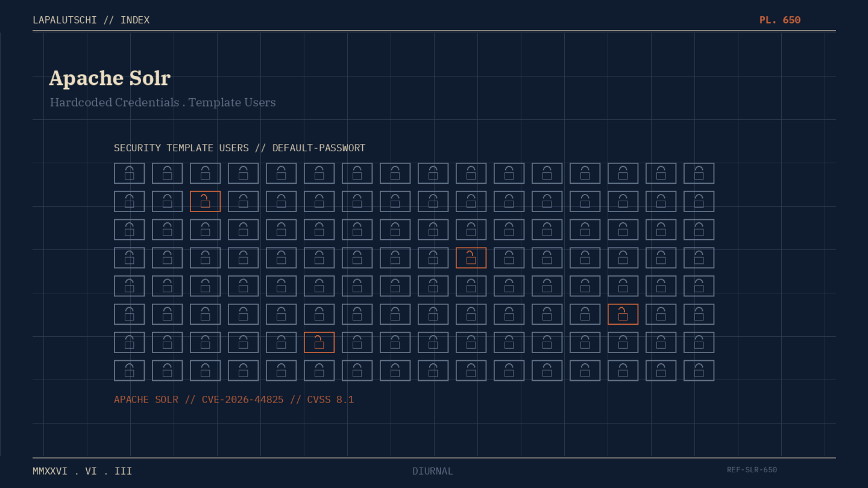Click the "Hardcoded Credentials . Template Users" subtitle
This screenshot has height=488, width=868.
click(x=163, y=102)
